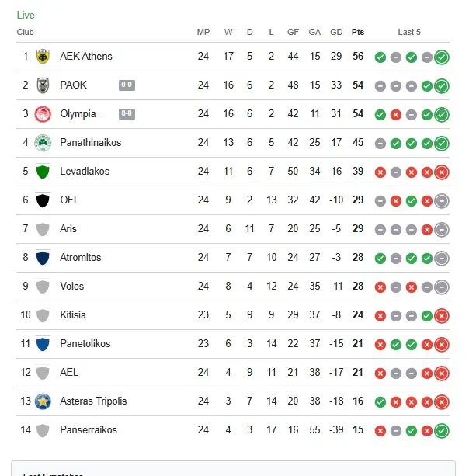Open the Volos team link

[72, 287]
